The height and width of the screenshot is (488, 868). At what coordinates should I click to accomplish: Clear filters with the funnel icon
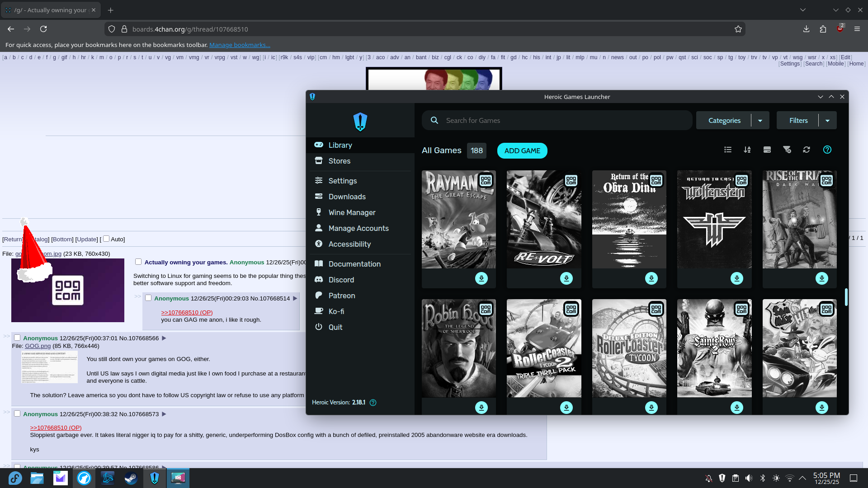pos(787,150)
